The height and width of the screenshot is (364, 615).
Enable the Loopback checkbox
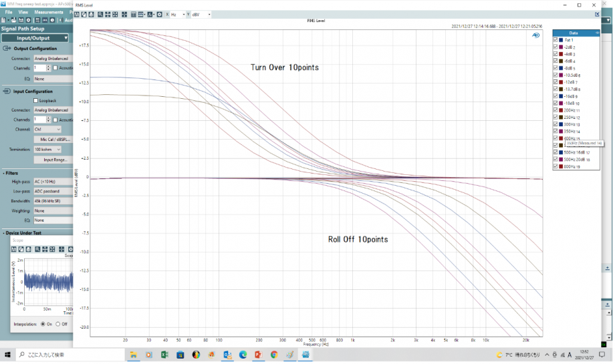[x=35, y=101]
